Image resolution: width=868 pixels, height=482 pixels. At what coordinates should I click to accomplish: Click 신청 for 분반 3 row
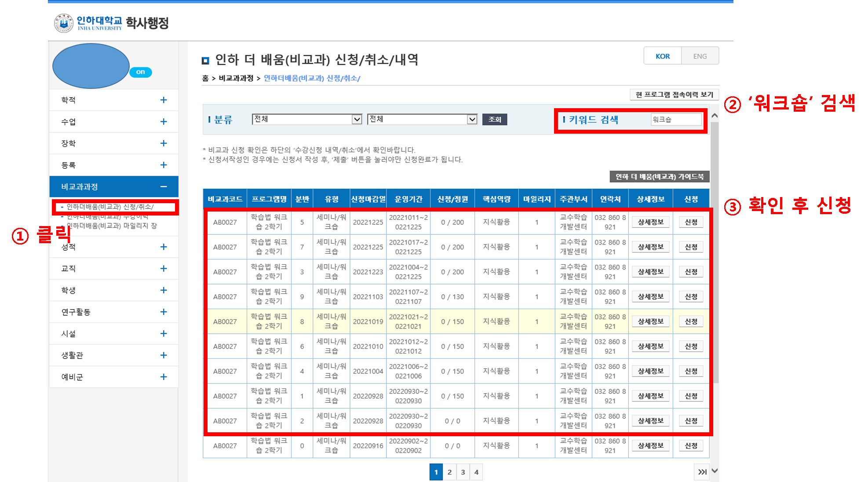coord(691,272)
